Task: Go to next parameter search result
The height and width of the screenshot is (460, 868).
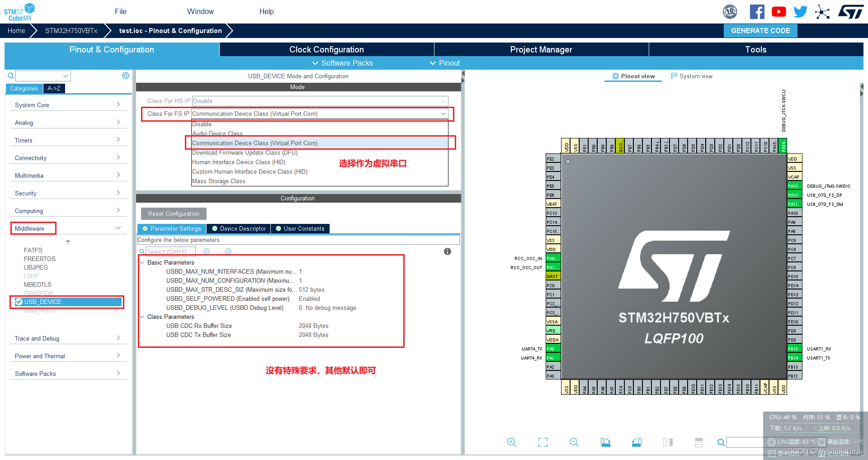Action: (228, 251)
